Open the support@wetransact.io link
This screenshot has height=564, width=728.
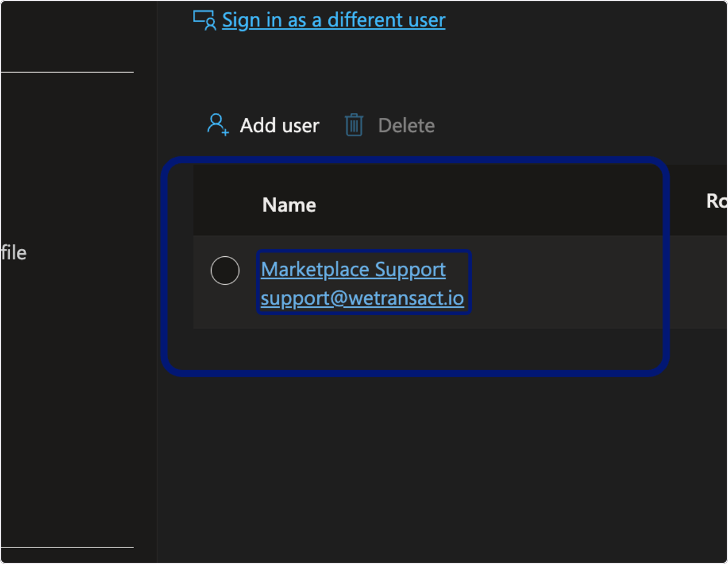click(362, 299)
